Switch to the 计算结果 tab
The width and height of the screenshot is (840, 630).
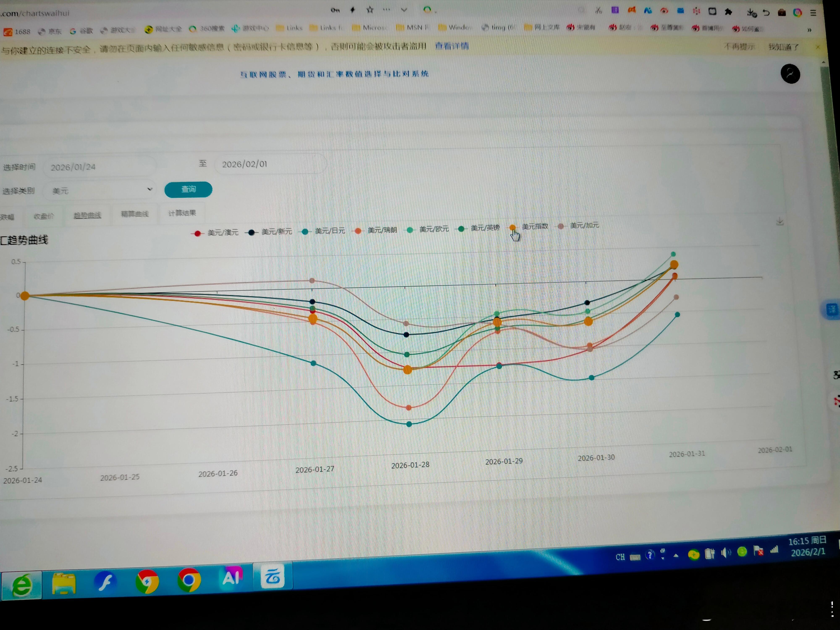coord(182,213)
